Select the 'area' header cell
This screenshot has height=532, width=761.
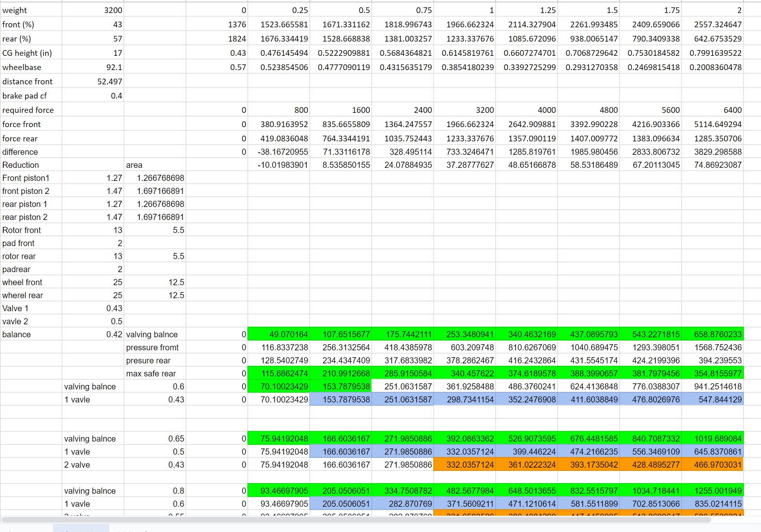[155, 165]
